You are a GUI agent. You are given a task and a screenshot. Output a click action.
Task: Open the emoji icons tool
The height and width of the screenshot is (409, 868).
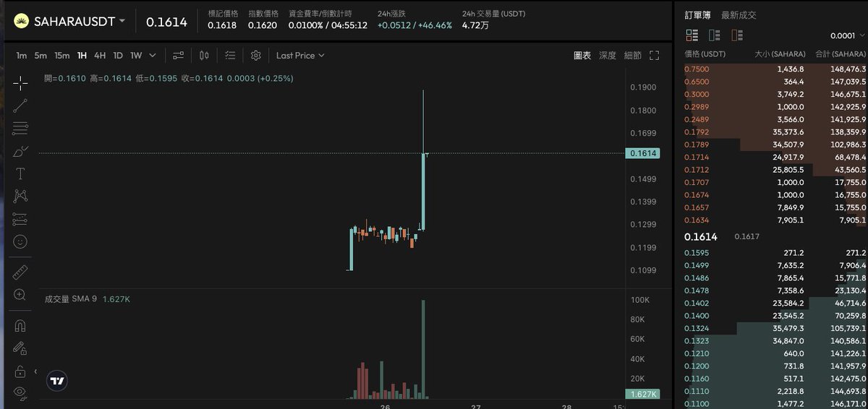[x=20, y=241]
